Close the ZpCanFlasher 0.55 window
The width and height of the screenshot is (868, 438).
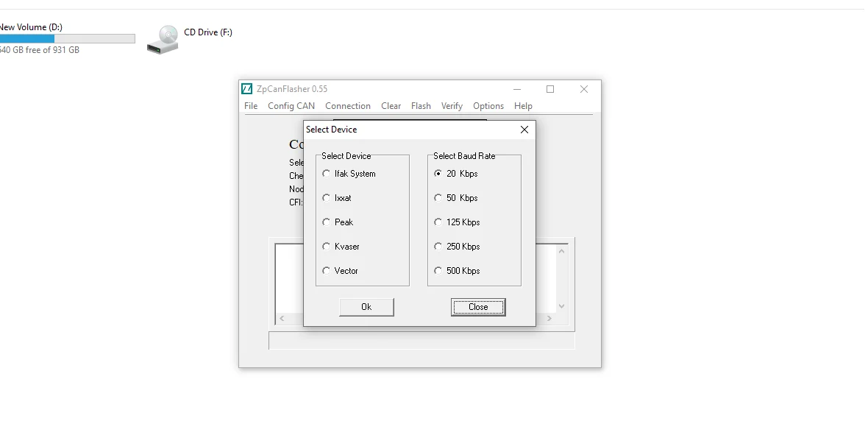pyautogui.click(x=584, y=89)
